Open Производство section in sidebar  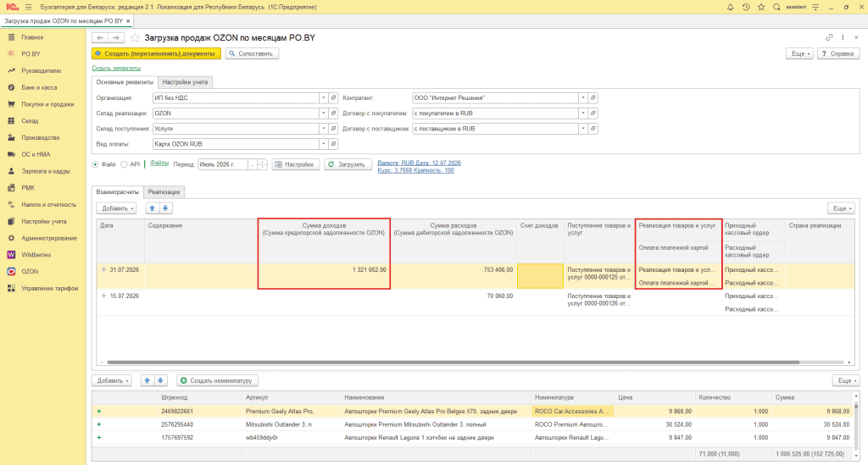(x=41, y=138)
